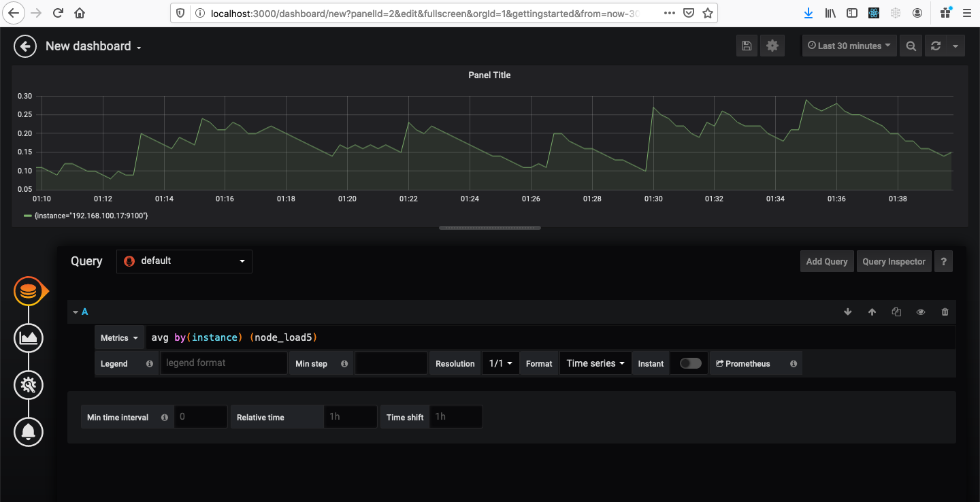Delete query A with trash icon
Viewport: 980px width, 502px height.
click(945, 312)
